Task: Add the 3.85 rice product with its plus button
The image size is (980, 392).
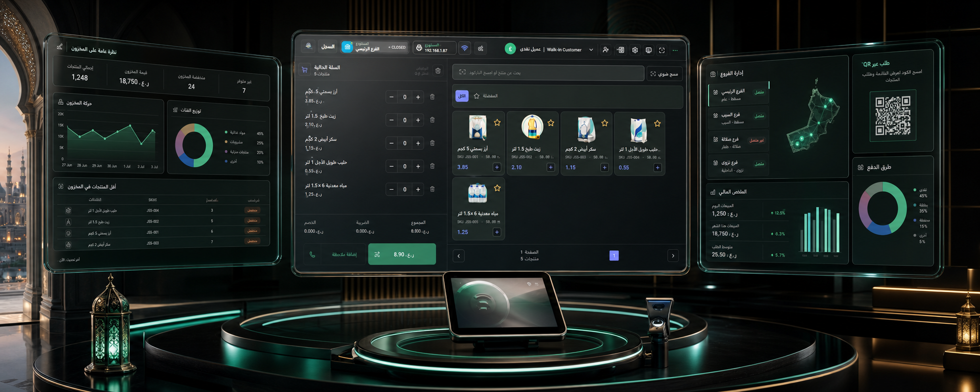Action: [497, 167]
